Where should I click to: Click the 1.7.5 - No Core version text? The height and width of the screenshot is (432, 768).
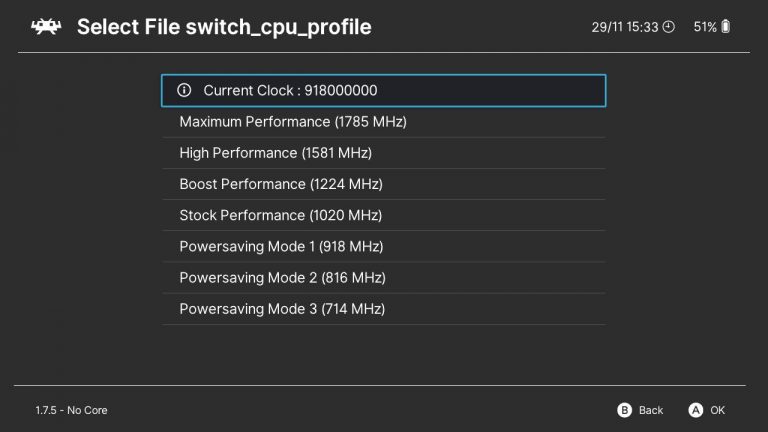(x=71, y=410)
